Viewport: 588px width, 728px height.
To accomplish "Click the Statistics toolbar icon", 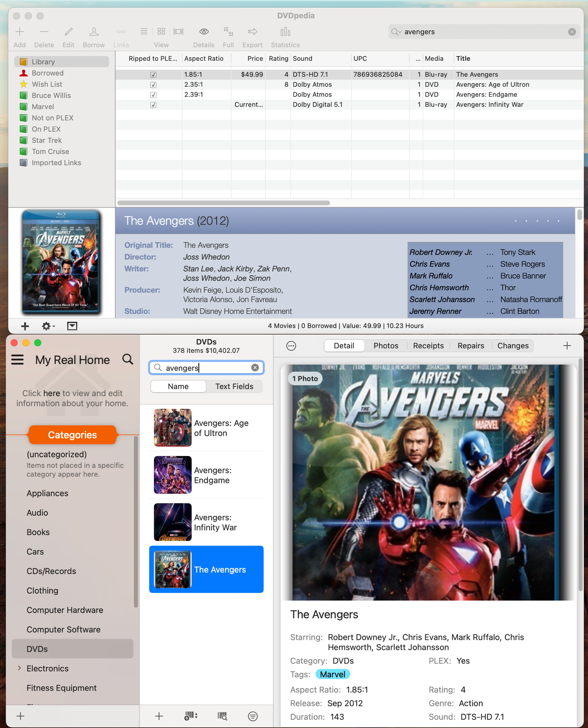I will pyautogui.click(x=285, y=32).
